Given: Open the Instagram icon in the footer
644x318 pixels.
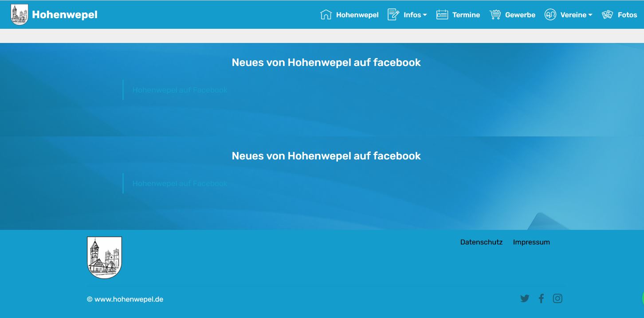Looking at the screenshot, I should click(x=558, y=299).
